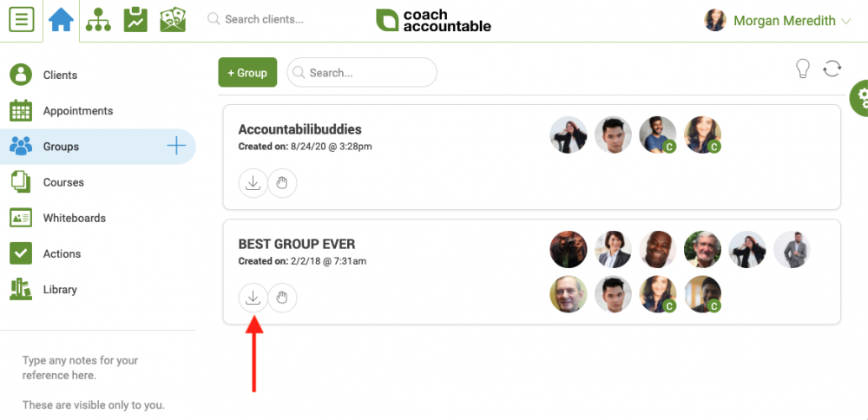868x420 pixels.
Task: Go to the Home icon tab
Action: (61, 21)
